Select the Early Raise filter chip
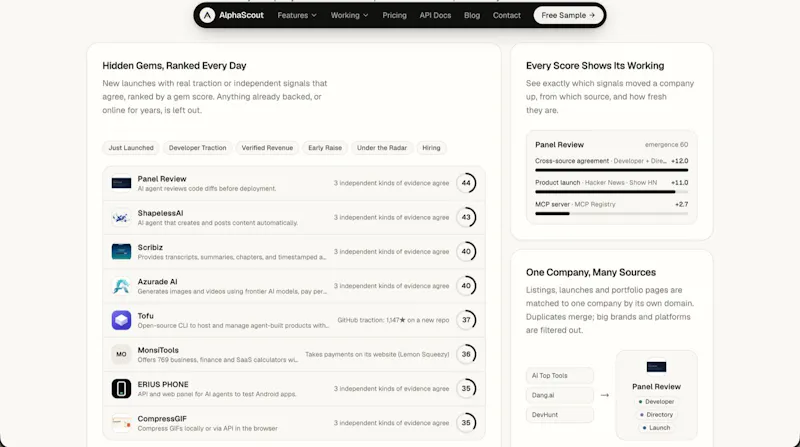The width and height of the screenshot is (800, 447). (x=325, y=148)
